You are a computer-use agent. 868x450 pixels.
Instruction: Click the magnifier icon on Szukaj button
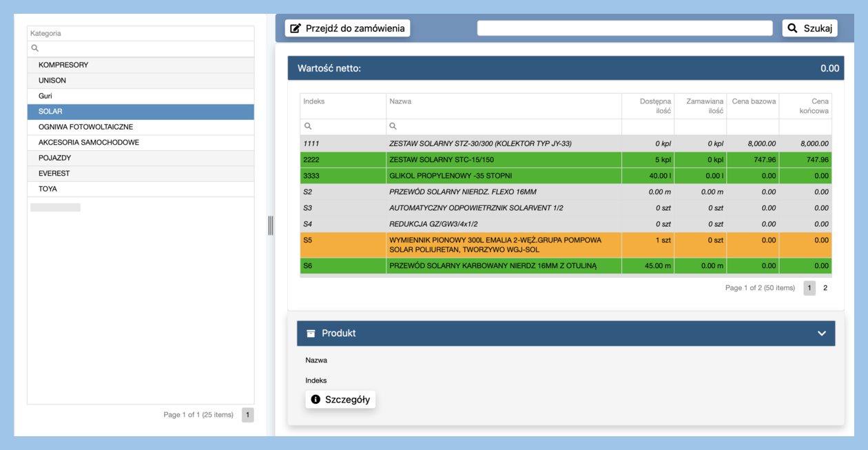(792, 28)
